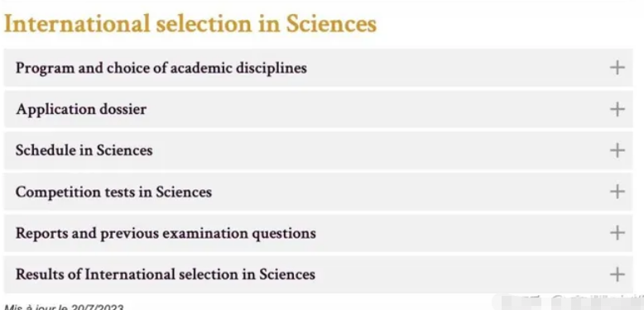Screen dimensions: 644x310
Task: Click blank gray space in Results bar
Action: pos(452,274)
